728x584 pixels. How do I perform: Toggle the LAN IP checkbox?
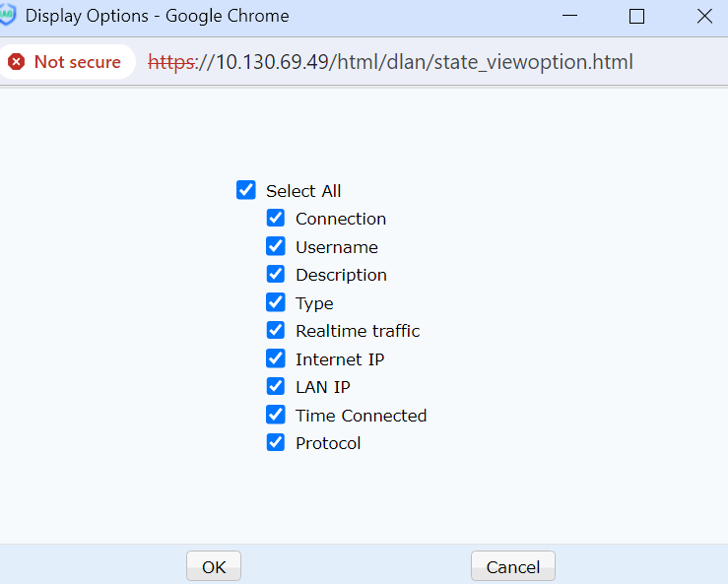(x=276, y=387)
